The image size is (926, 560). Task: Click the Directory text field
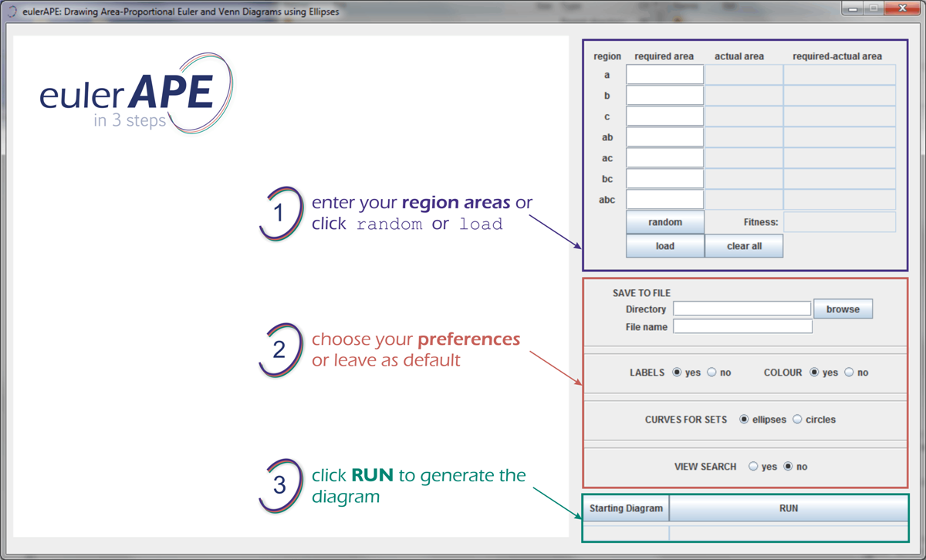(742, 309)
